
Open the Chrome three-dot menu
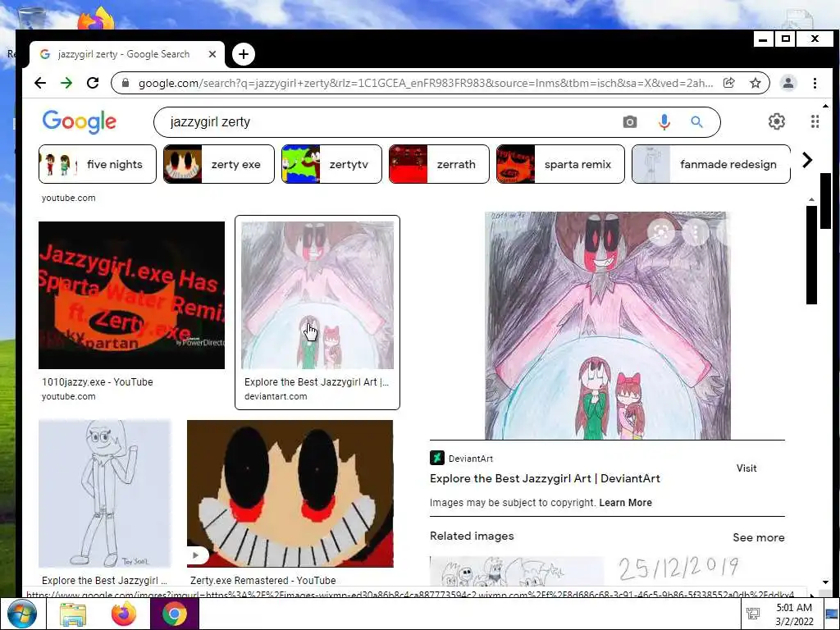[x=815, y=83]
